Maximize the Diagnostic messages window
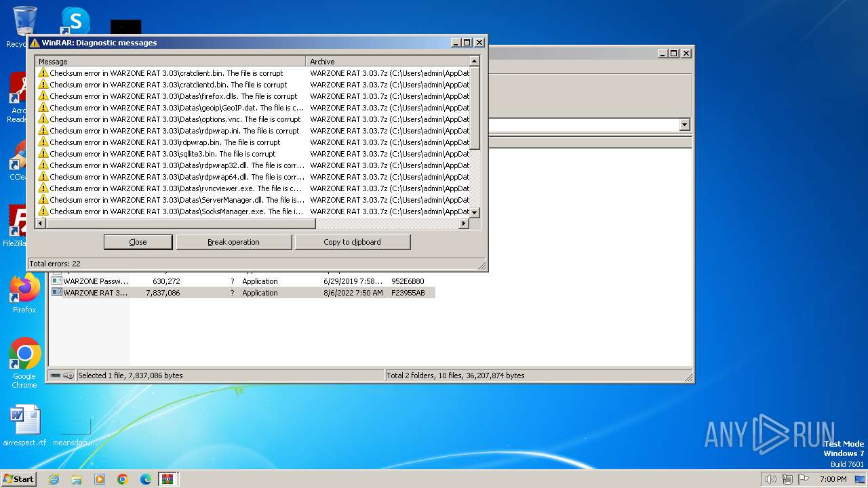Screen dimensions: 868x488 click(x=467, y=43)
